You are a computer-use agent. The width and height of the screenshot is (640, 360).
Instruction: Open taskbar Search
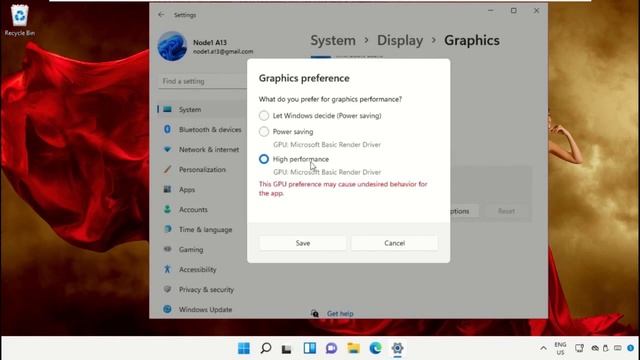266,348
